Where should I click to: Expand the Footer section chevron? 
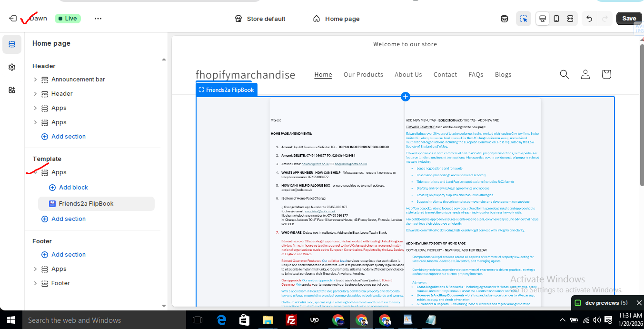coord(35,283)
